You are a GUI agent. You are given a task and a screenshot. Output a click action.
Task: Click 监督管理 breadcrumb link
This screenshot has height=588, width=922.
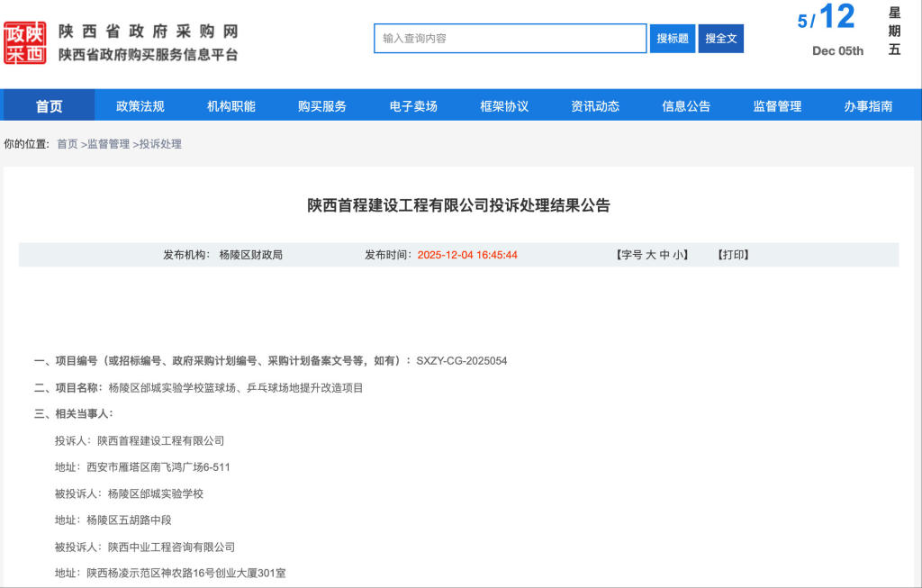point(108,144)
